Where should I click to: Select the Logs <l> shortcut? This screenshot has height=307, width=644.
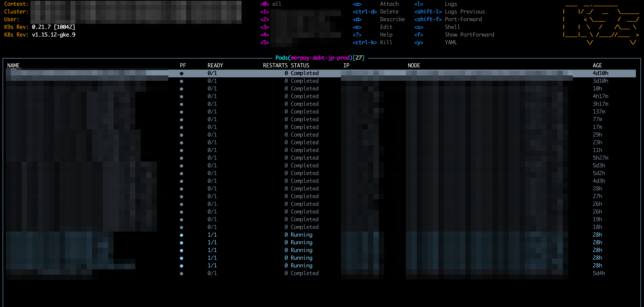(419, 4)
